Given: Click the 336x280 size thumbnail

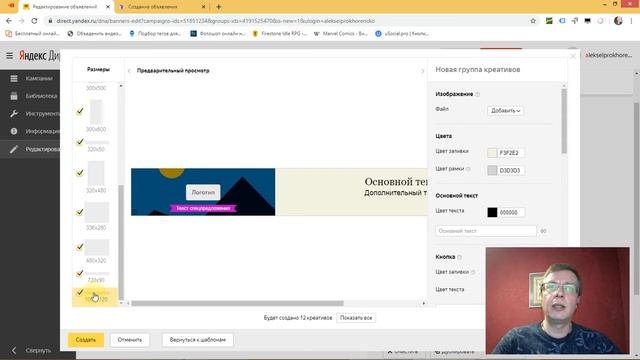Looking at the screenshot, I should [97, 212].
